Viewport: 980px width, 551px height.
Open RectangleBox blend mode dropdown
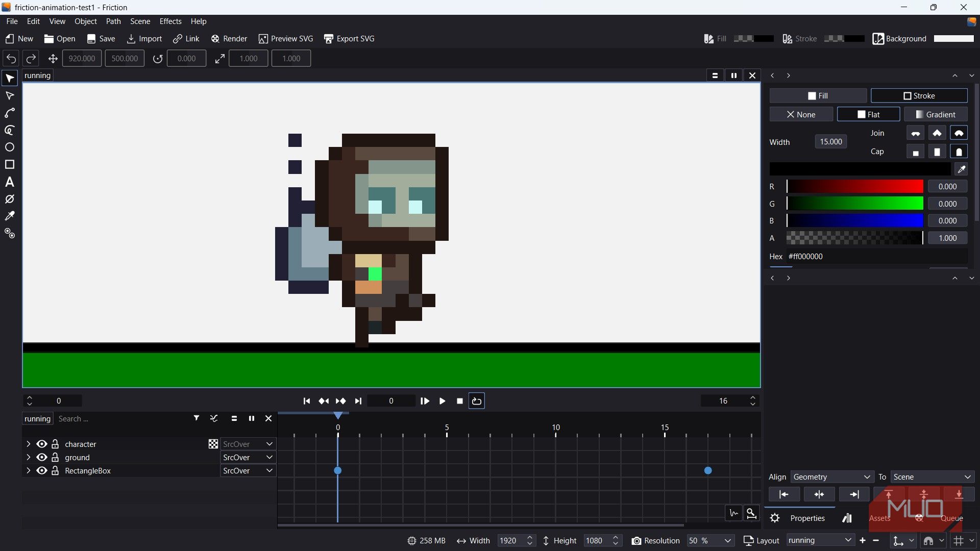248,471
